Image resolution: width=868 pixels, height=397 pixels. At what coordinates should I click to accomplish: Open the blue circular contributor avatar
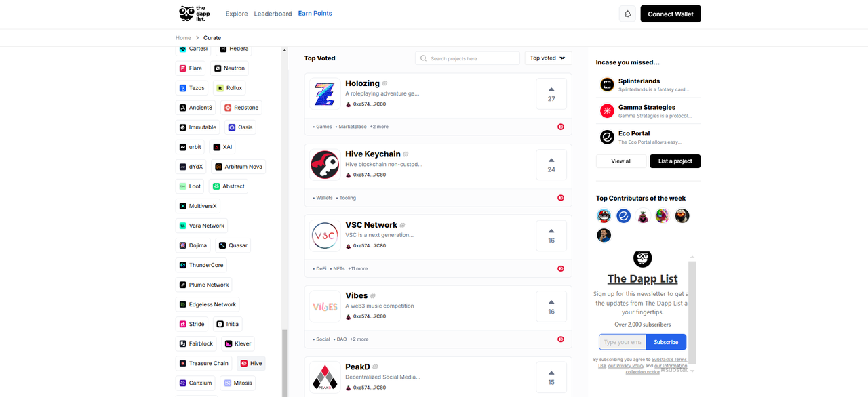pos(624,215)
